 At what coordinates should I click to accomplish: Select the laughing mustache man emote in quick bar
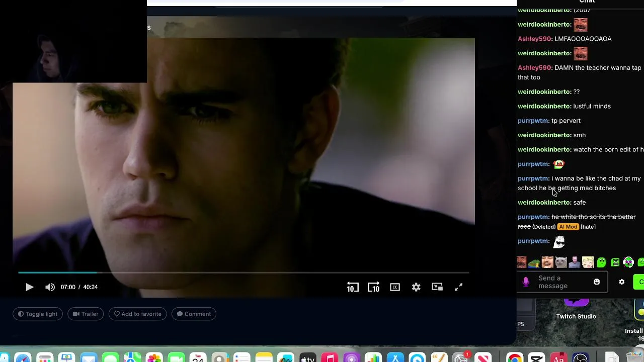tap(521, 262)
